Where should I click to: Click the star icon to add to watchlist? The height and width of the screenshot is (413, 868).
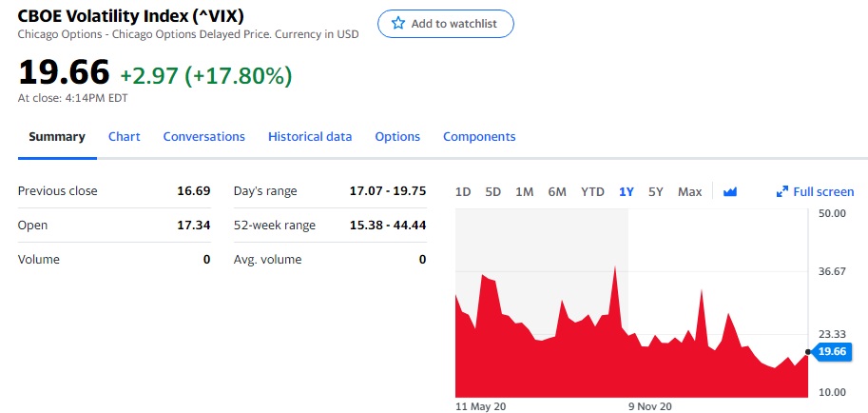[x=398, y=24]
